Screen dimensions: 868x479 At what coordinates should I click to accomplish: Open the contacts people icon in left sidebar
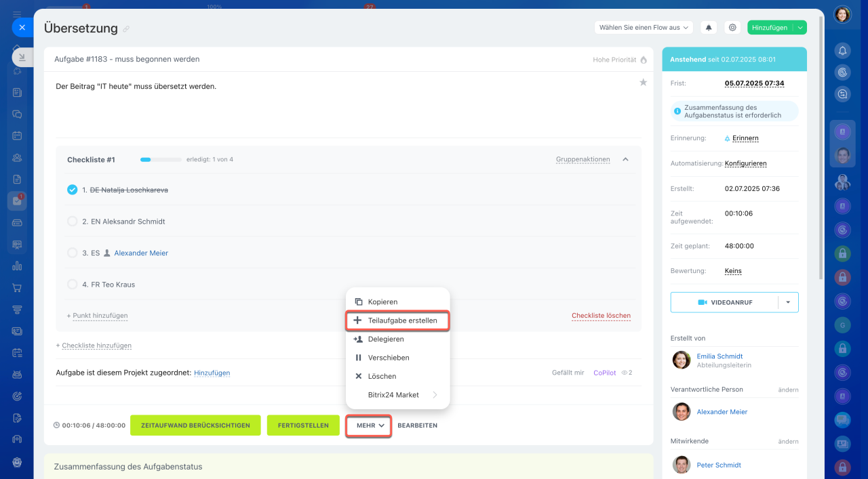pos(17,157)
